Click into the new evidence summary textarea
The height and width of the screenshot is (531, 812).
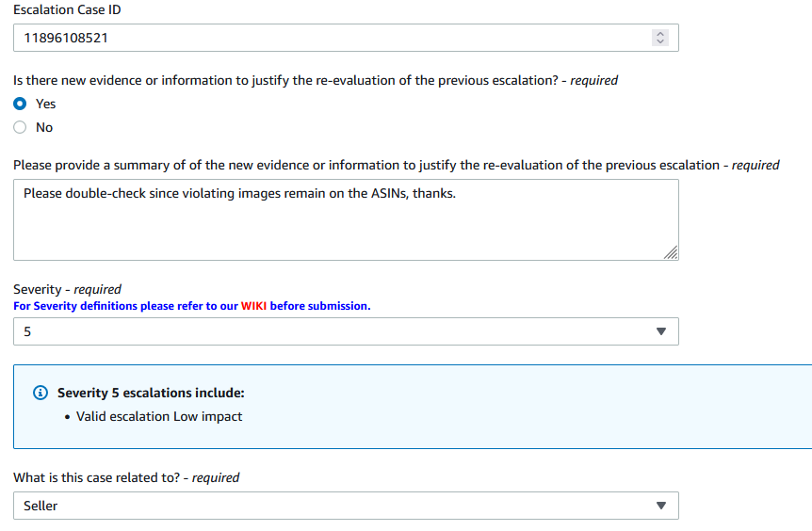[x=345, y=219]
